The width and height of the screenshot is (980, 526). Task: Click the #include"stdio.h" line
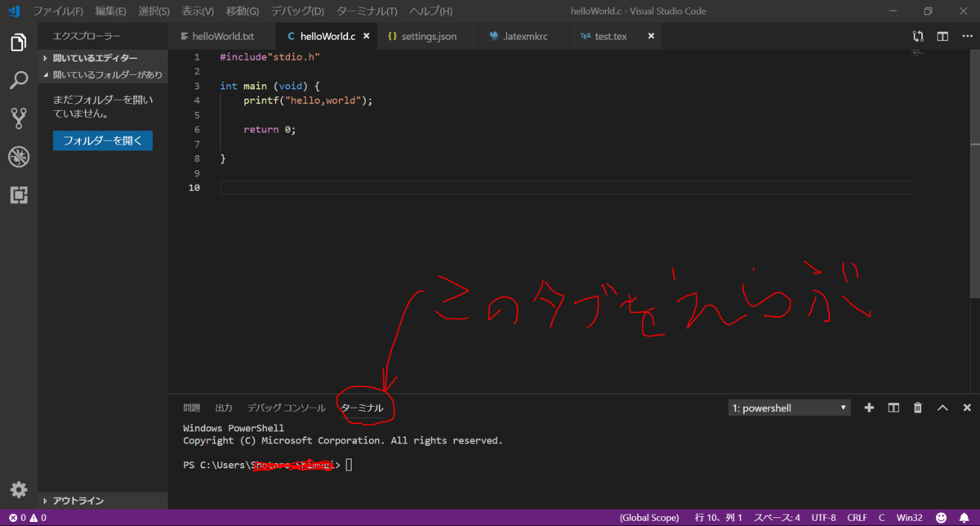click(269, 57)
